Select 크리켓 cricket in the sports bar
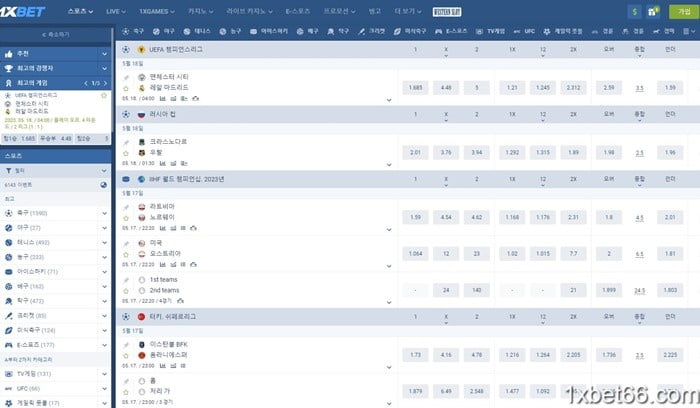Screen dimensions: 700x408 click(x=371, y=31)
